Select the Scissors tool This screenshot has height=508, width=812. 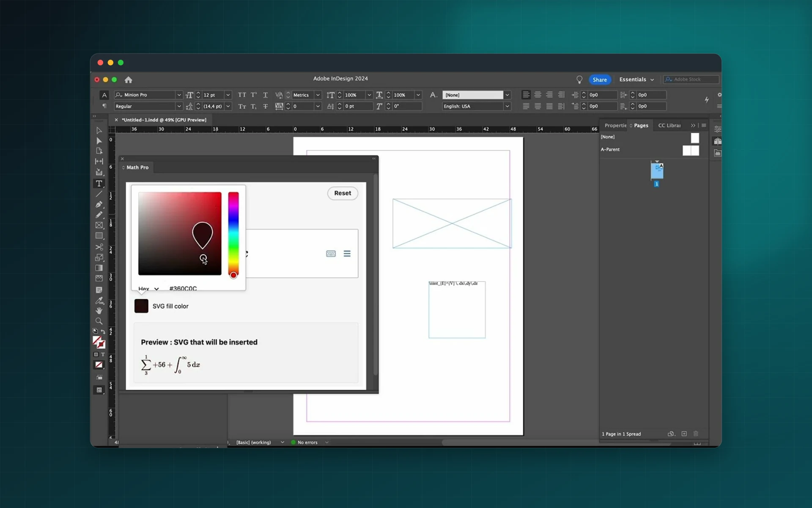(x=99, y=247)
